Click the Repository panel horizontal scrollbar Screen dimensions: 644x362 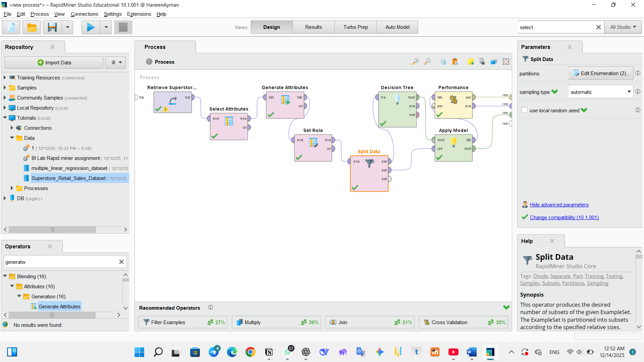[x=52, y=230]
